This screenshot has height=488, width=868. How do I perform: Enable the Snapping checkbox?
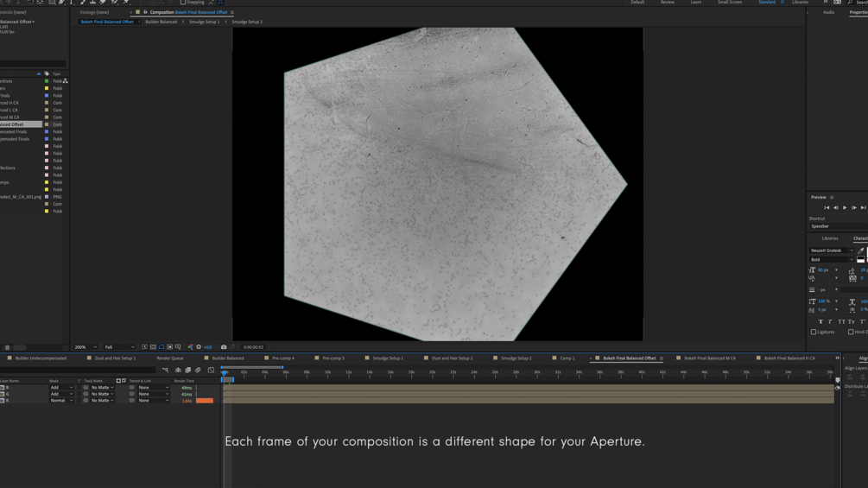click(183, 3)
